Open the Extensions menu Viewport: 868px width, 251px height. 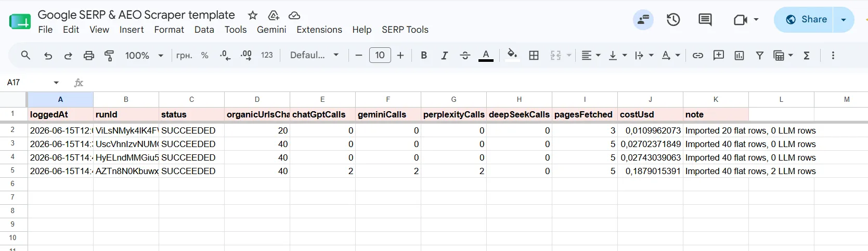319,30
